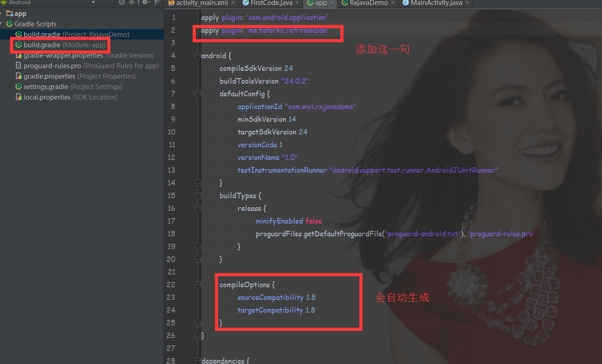The image size is (602, 364).
Task: Click the Scroll from Source crosshair icon
Action: click(122, 2)
